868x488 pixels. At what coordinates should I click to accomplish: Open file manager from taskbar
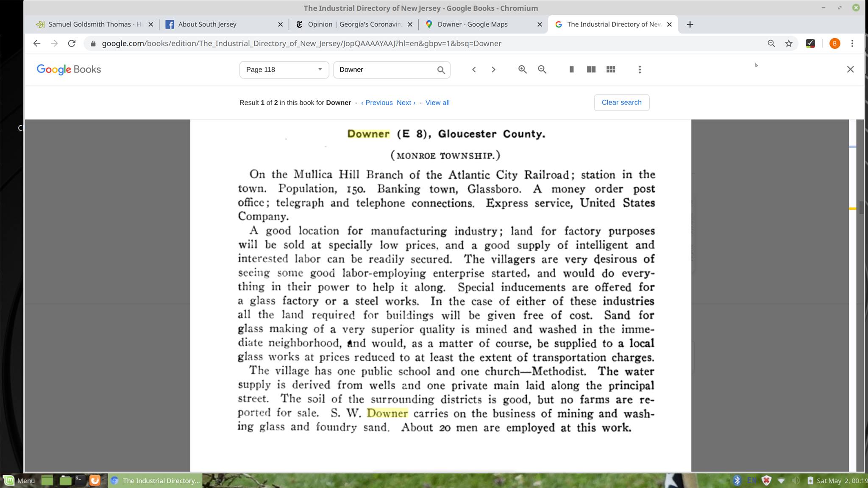pos(65,480)
